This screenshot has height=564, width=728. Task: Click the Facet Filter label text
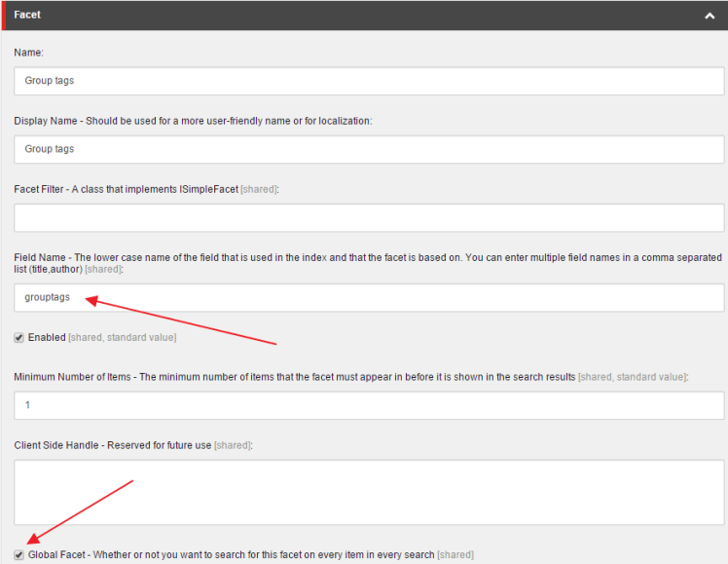126,189
